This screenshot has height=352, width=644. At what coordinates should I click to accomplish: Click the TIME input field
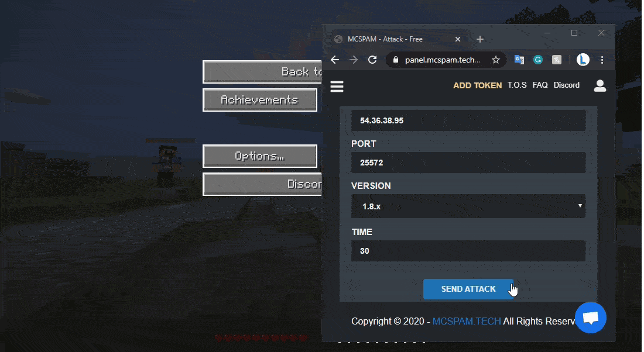tap(468, 251)
